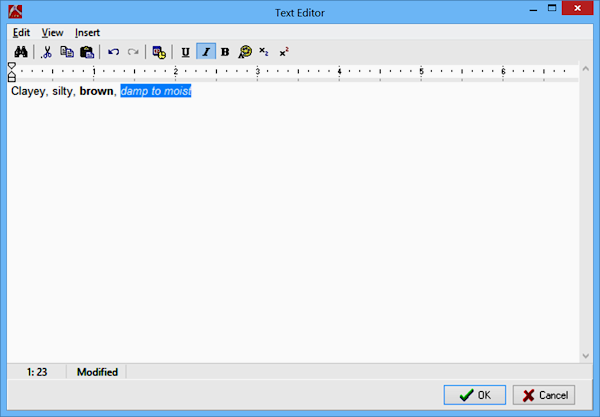This screenshot has height=417, width=600.
Task: Click the ruler's left indent marker
Action: (x=12, y=77)
